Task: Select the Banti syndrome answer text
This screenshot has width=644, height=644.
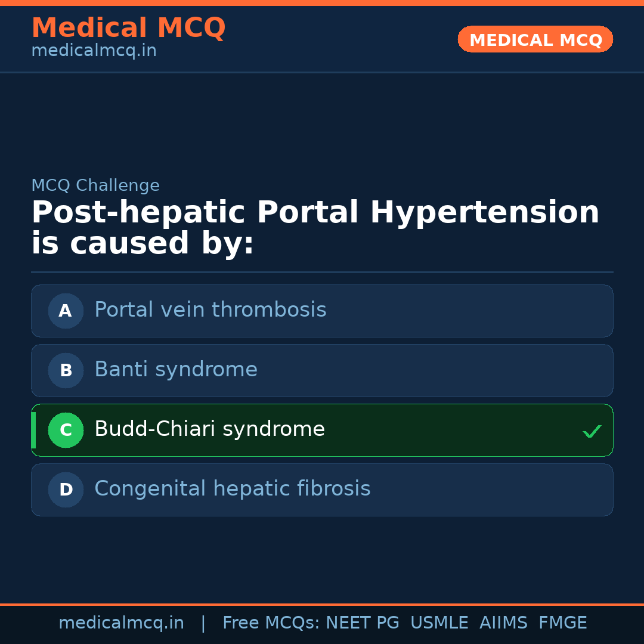Action: [x=176, y=370]
